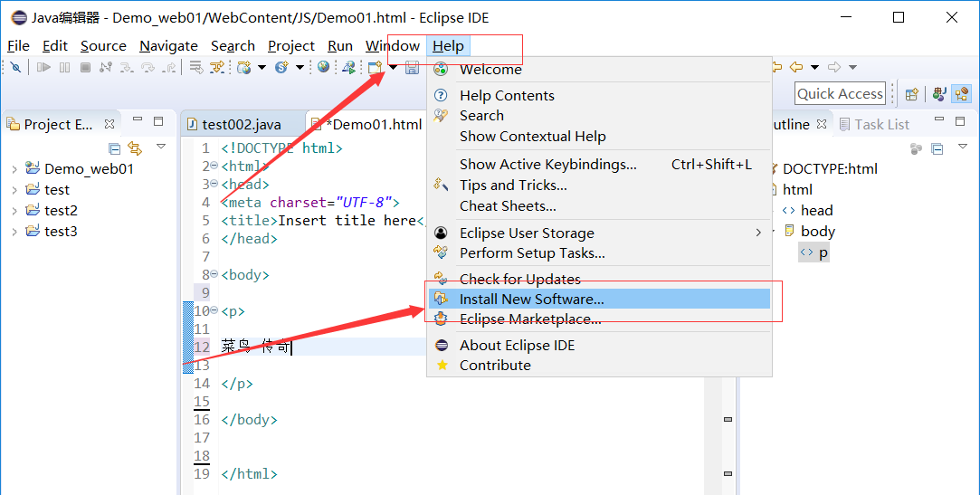Click the Step Into icon
Screen dimensions: 980x495
127,67
